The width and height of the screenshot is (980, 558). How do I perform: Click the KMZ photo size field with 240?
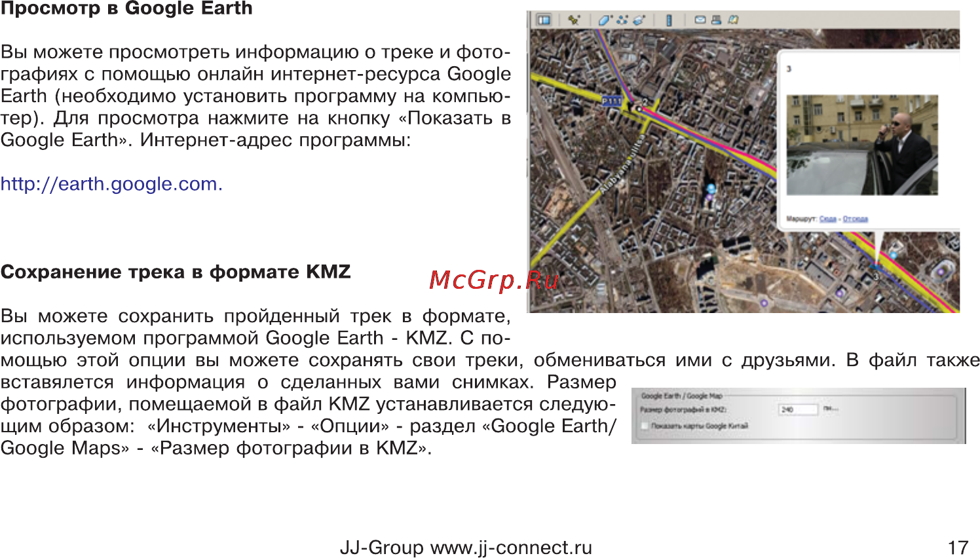tap(798, 409)
